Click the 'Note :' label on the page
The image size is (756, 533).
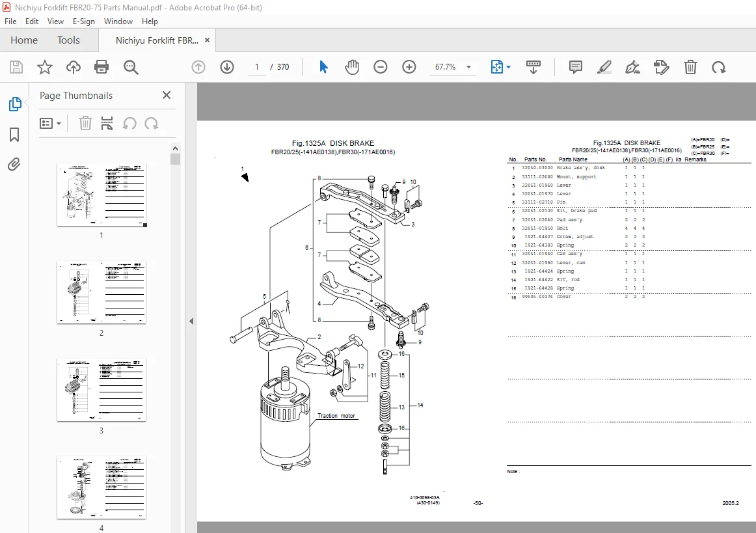513,472
